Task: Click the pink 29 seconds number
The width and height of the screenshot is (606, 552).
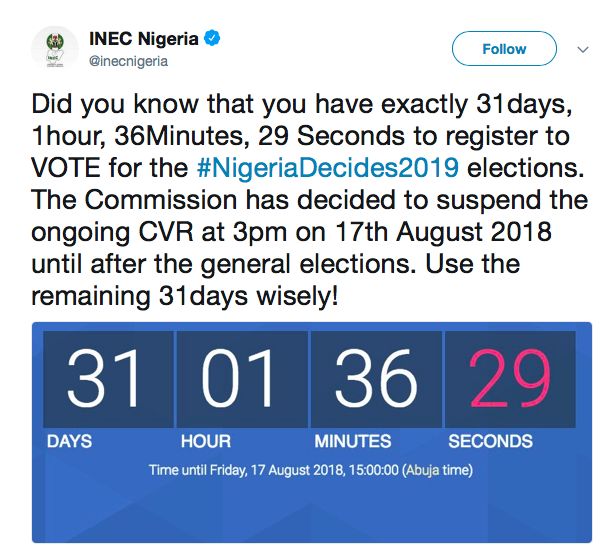Action: (x=509, y=380)
